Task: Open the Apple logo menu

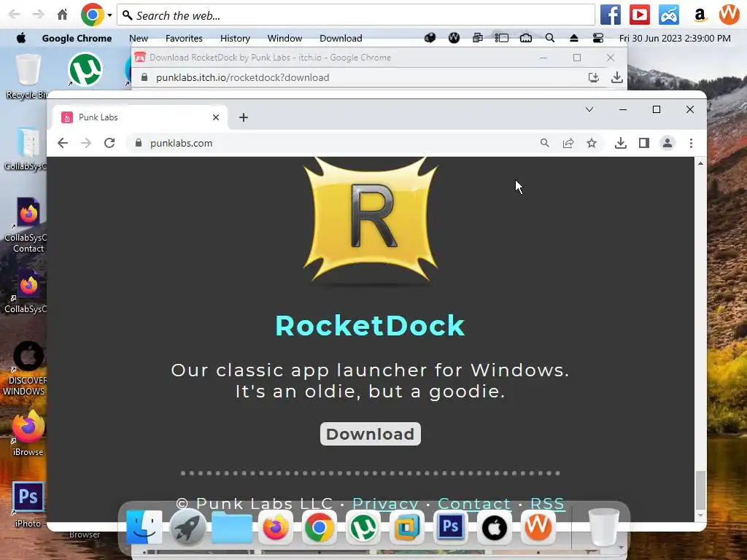Action: pyautogui.click(x=21, y=38)
